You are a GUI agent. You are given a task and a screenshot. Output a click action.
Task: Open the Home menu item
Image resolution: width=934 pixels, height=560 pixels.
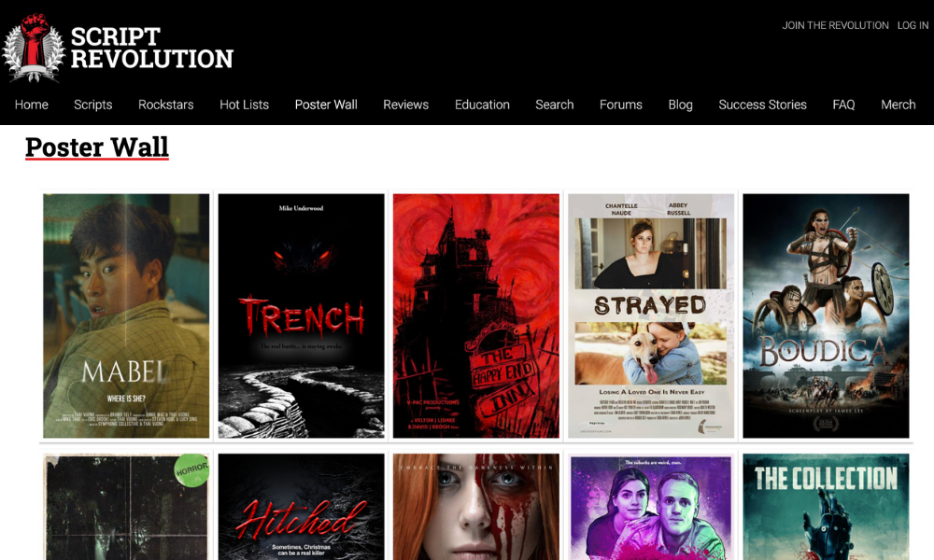coord(32,105)
